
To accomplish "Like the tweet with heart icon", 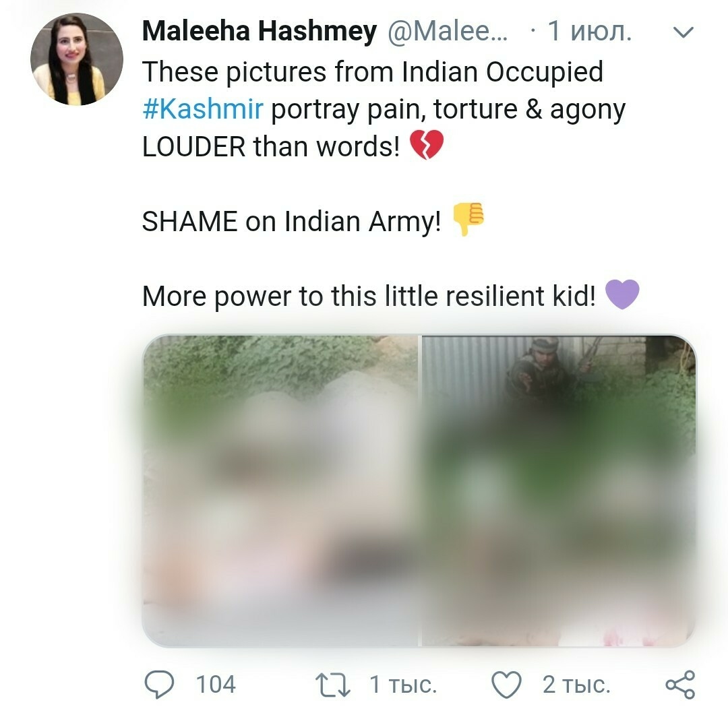I will pos(506,685).
